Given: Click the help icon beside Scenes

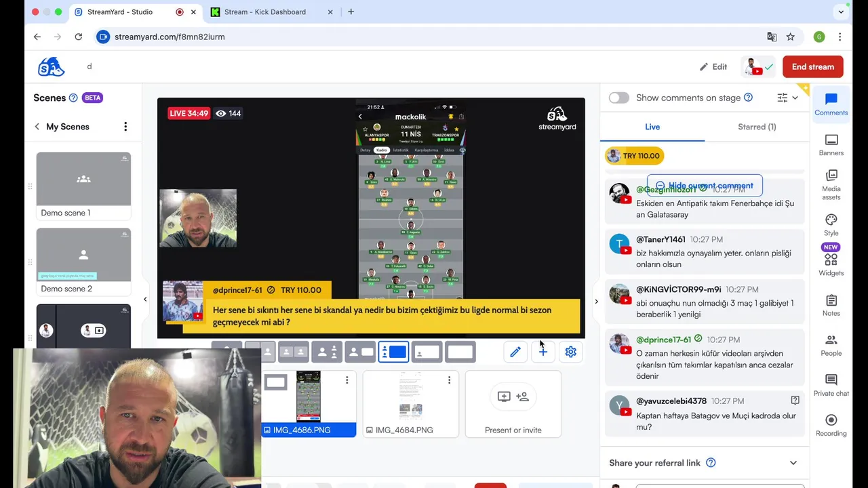Looking at the screenshot, I should click(x=73, y=98).
